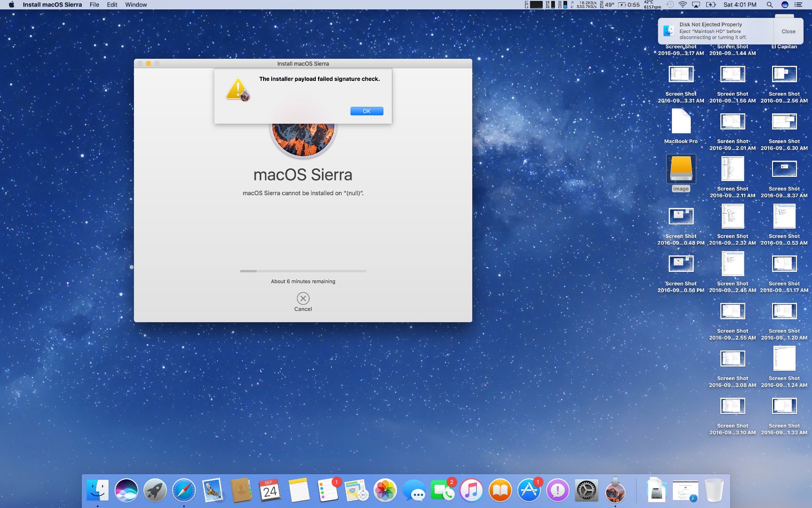Open Messages from the dock
This screenshot has width=812, height=508.
point(414,491)
